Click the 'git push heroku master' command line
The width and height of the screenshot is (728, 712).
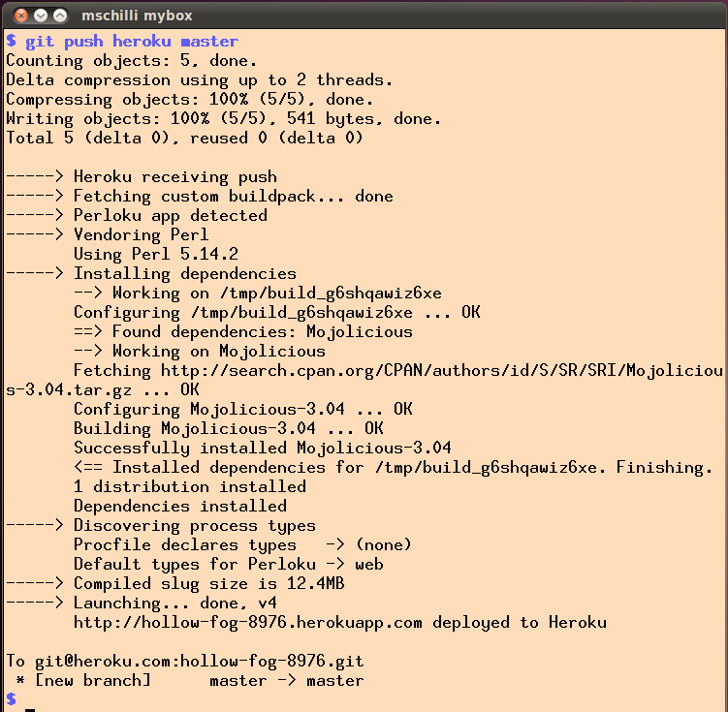click(x=122, y=42)
